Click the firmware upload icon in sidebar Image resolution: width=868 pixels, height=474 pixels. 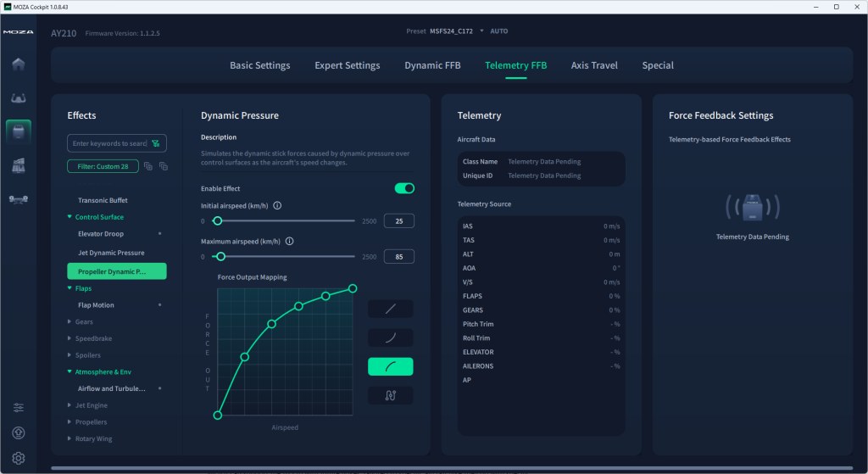[x=19, y=433]
